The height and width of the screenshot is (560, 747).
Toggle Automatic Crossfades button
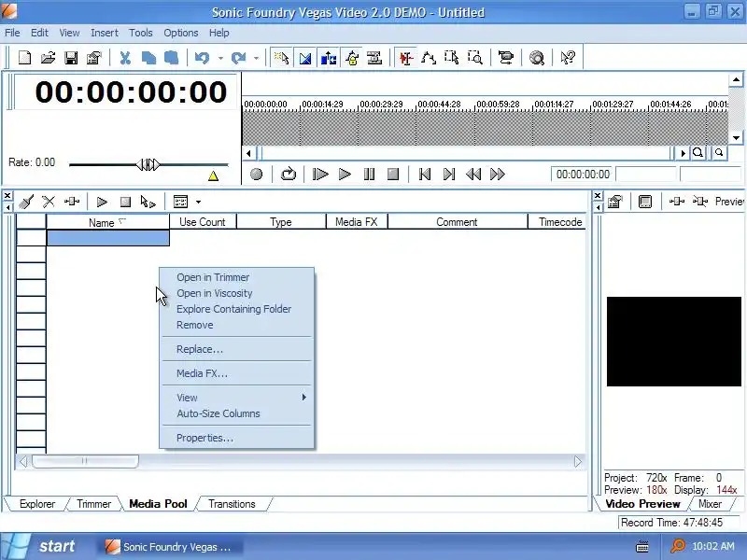click(305, 58)
